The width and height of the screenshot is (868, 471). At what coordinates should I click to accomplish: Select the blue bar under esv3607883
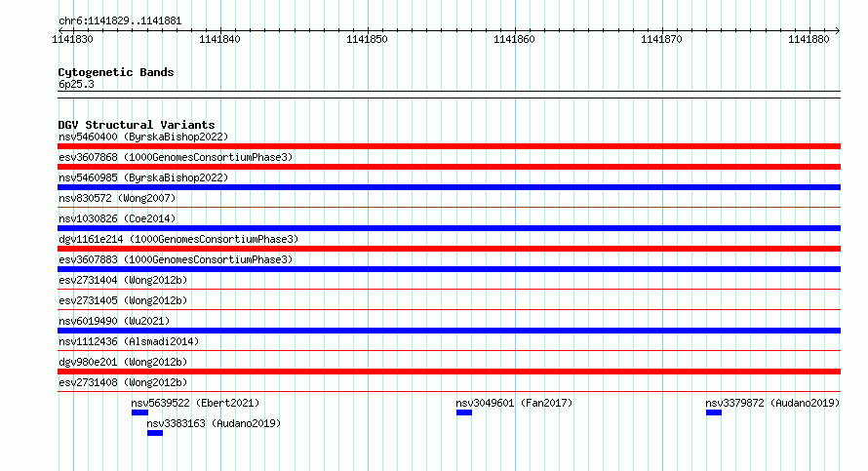click(x=449, y=269)
